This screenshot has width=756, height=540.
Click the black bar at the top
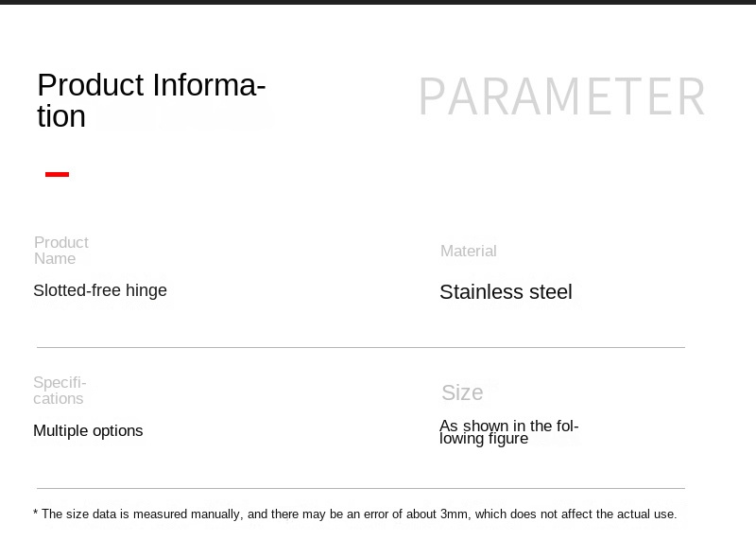pos(378,3)
